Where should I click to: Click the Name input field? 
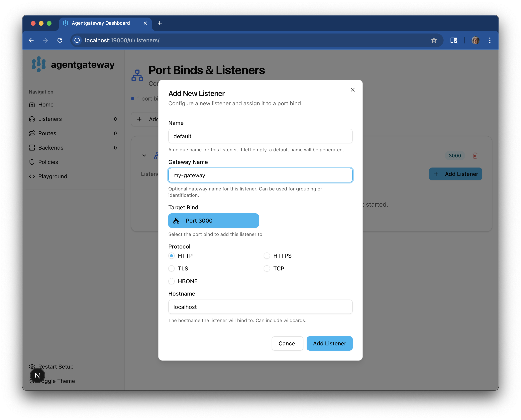tap(260, 136)
